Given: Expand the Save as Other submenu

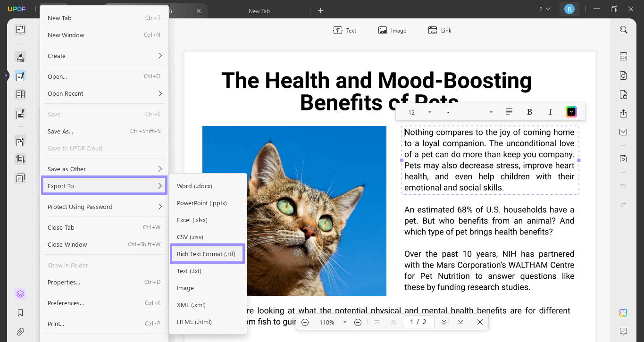Looking at the screenshot, I should tap(104, 168).
